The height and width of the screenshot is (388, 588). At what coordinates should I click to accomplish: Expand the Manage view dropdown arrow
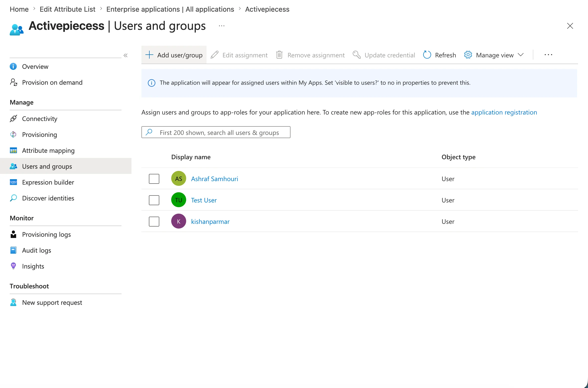click(x=521, y=55)
